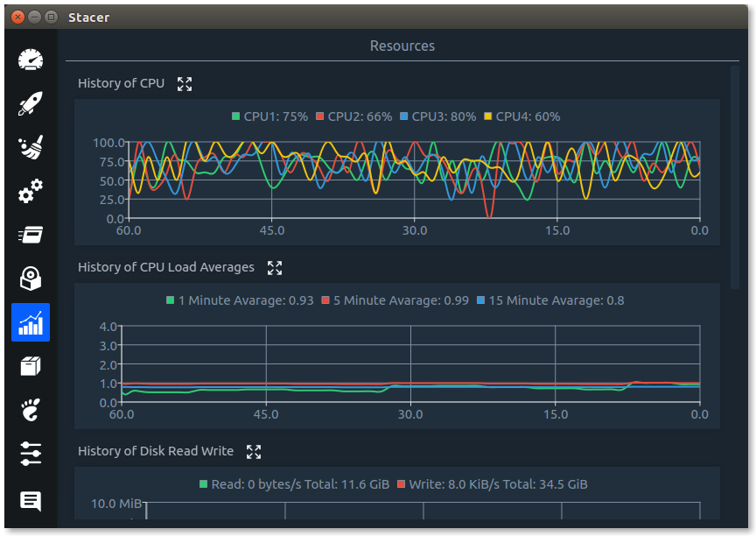Open Gnome Settings footprint icon

[31, 410]
